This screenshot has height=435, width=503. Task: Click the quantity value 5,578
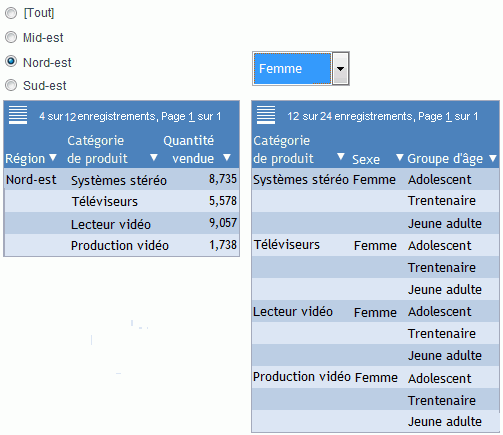coord(223,201)
